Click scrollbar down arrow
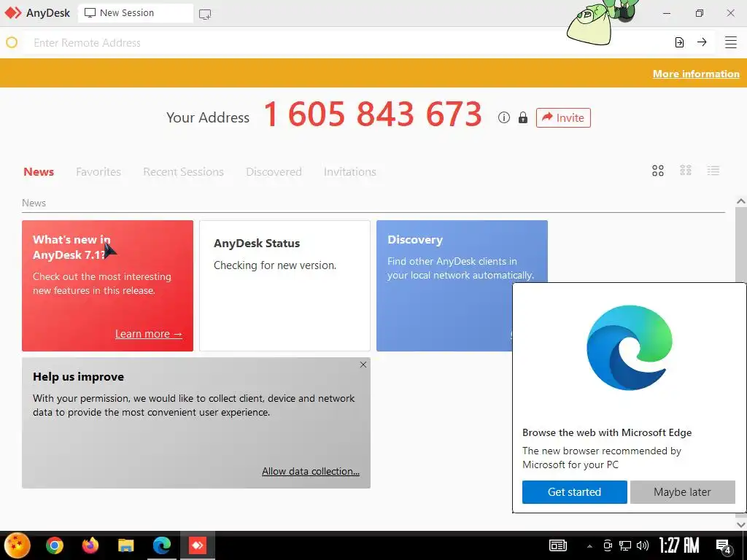The image size is (747, 560). point(741,524)
